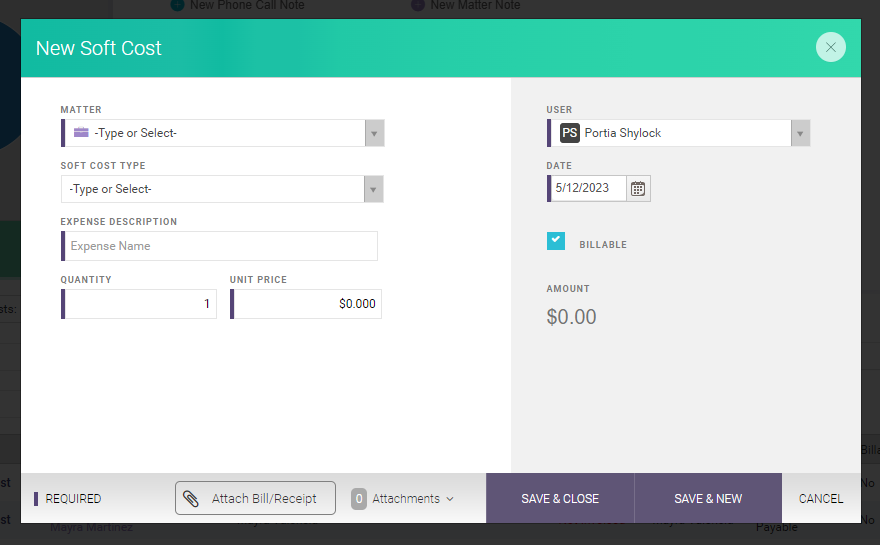Expand the Soft Cost Type dropdown arrow
Screen dimensions: 880x545
374,189
